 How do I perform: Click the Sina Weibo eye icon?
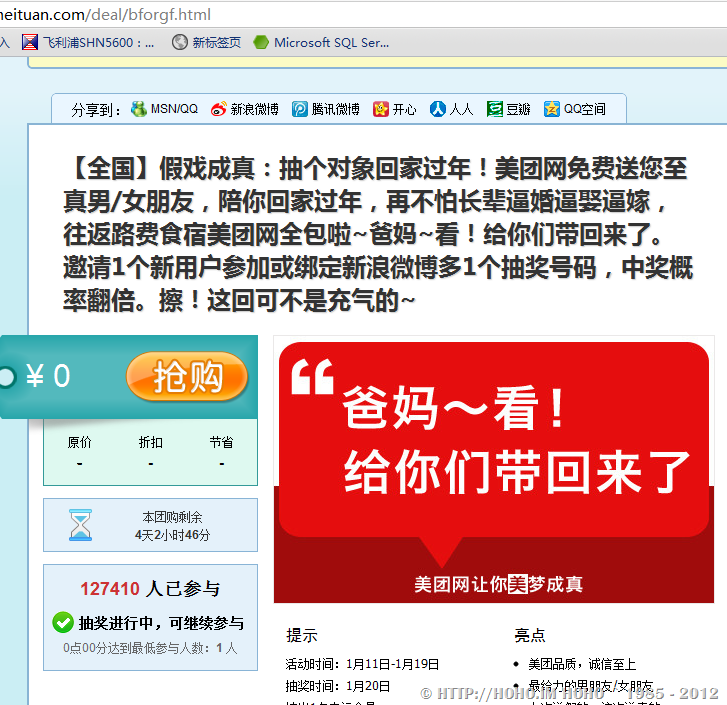[218, 109]
